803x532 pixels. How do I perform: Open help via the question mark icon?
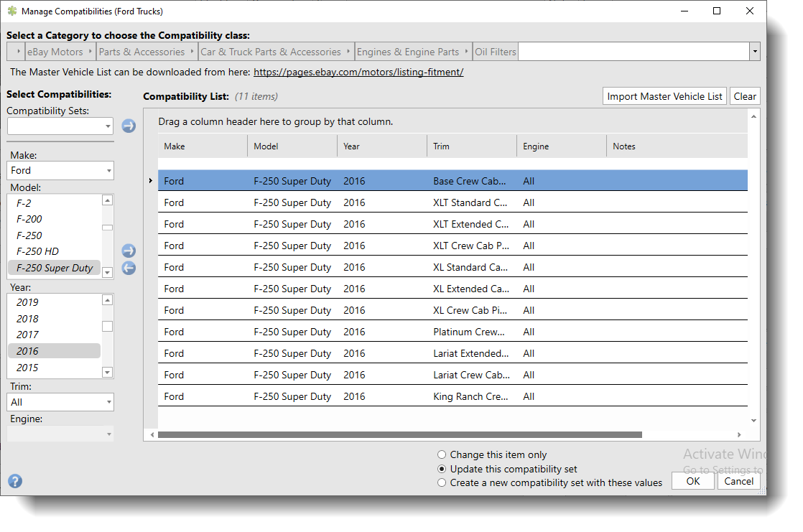[x=14, y=481]
